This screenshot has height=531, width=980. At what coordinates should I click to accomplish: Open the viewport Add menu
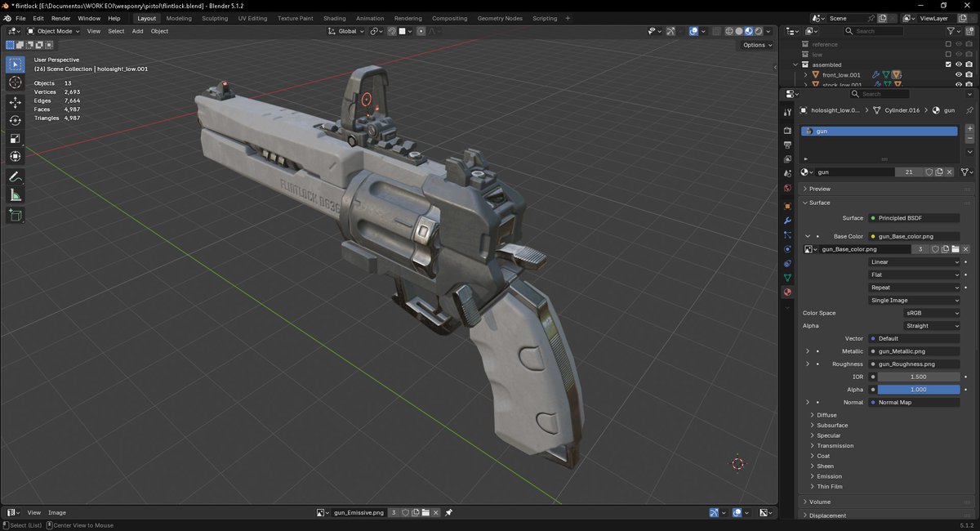pyautogui.click(x=137, y=31)
